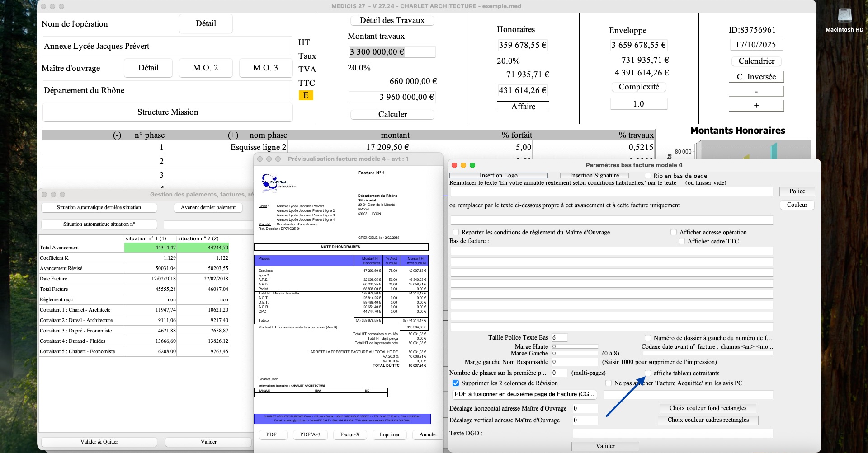This screenshot has height=453, width=868.
Task: Select the situation n° 1 (1) column header
Action: [150, 238]
